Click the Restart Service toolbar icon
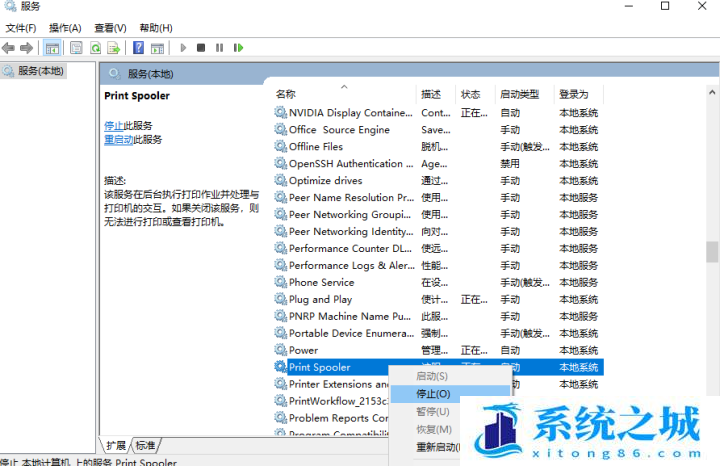720x466 pixels. [x=238, y=48]
